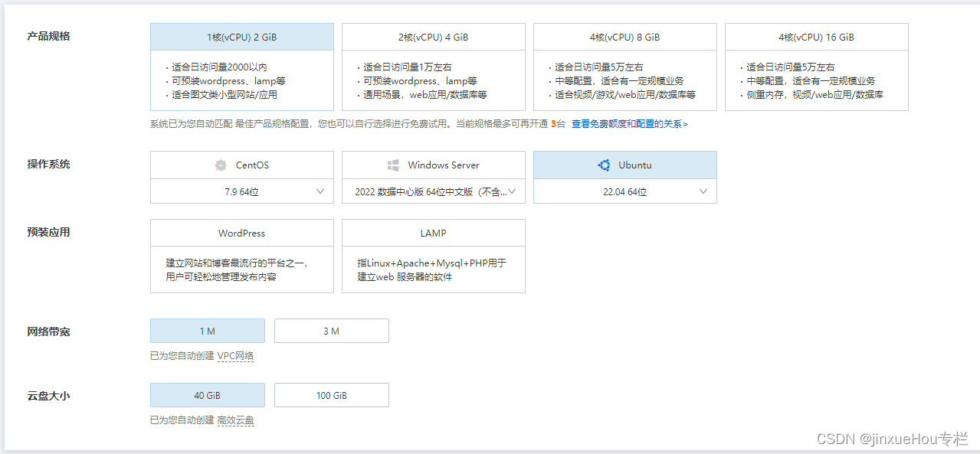This screenshot has height=454, width=980.
Task: Click the VPC网络 link
Action: (x=235, y=356)
